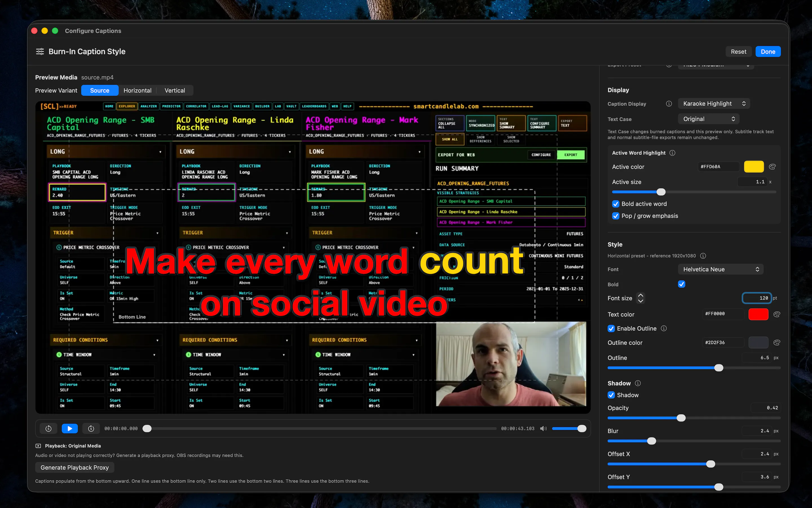Mute the preview volume speaker
Viewport: 812px width, 508px height.
pyautogui.click(x=543, y=428)
